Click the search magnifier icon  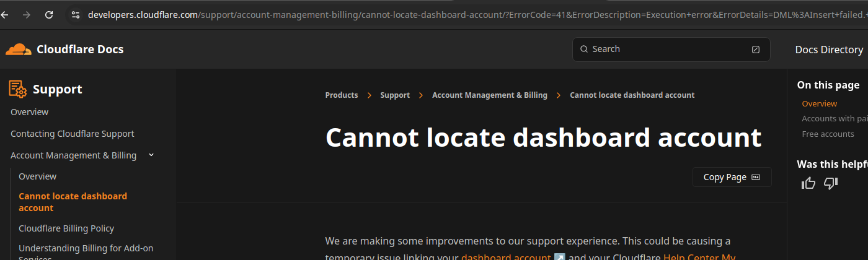pos(583,49)
